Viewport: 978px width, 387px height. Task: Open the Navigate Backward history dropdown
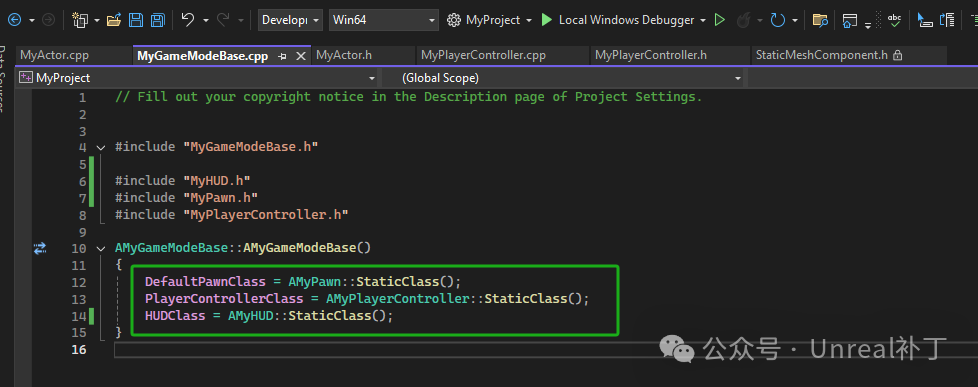point(31,21)
